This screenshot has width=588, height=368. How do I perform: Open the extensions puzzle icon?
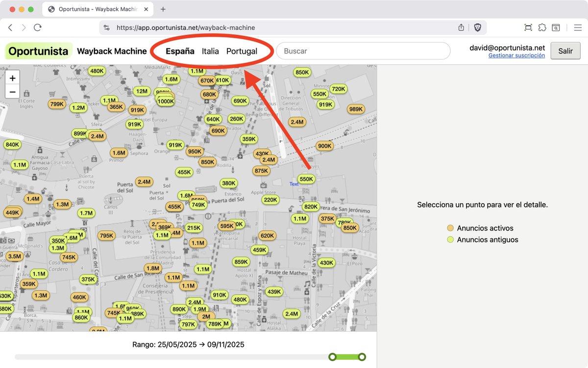point(542,27)
